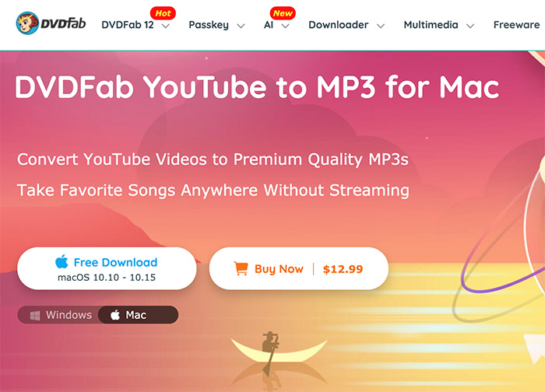This screenshot has width=545, height=392.
Task: Expand the Downloader dropdown chevron
Action: [x=381, y=26]
